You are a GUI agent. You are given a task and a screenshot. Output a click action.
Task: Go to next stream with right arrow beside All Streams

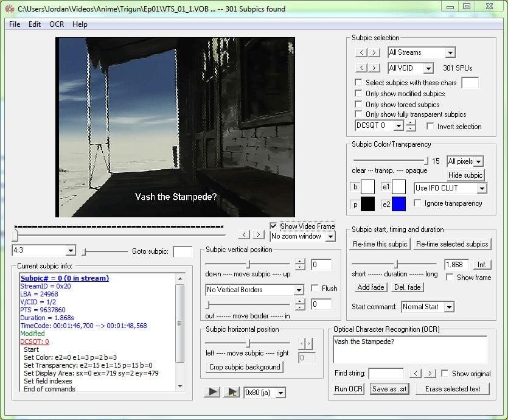click(x=374, y=52)
